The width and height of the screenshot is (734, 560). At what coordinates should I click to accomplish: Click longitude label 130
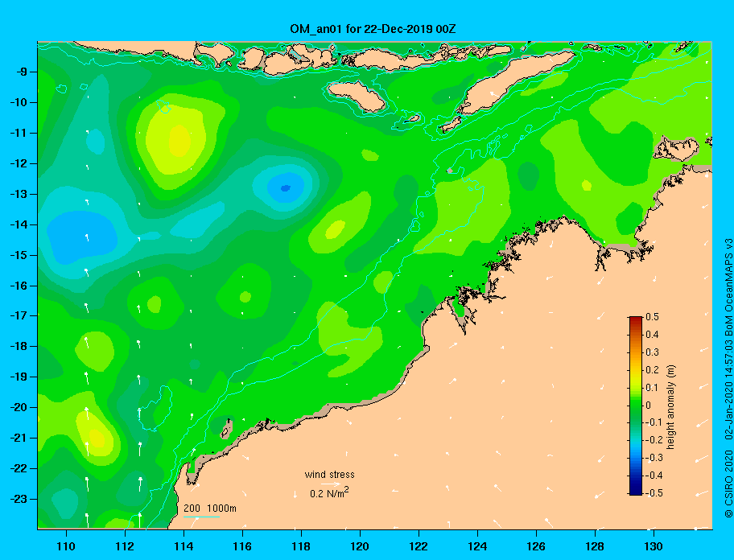654,546
